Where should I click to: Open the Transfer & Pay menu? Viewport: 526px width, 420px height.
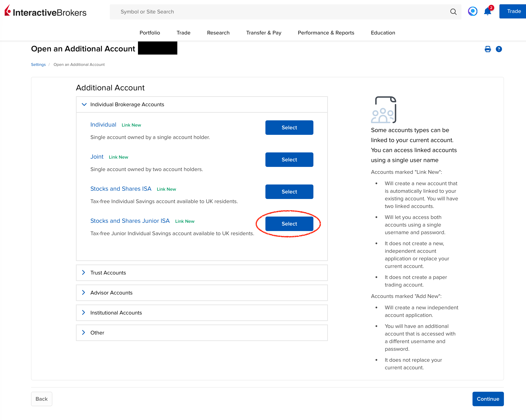point(264,33)
